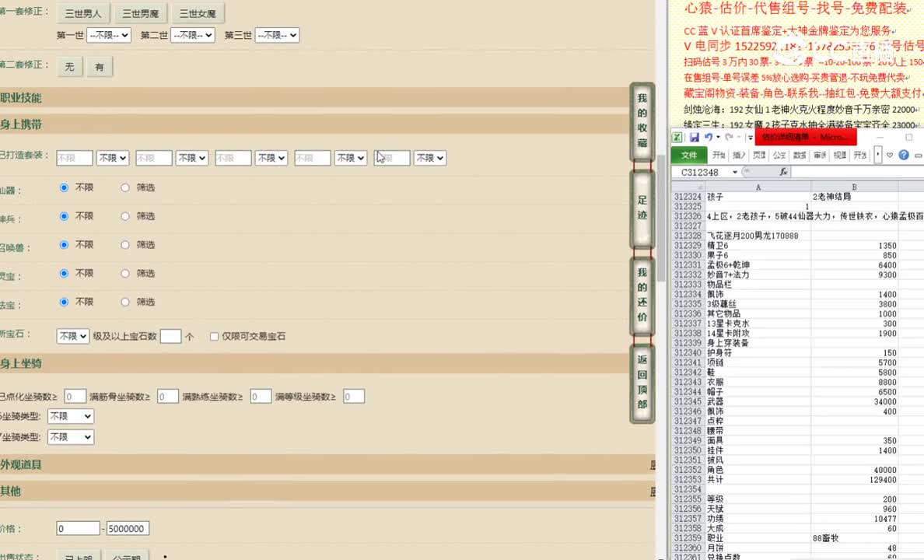Enable the 仅限可交易宝石 checkbox
The image size is (924, 560).
215,335
